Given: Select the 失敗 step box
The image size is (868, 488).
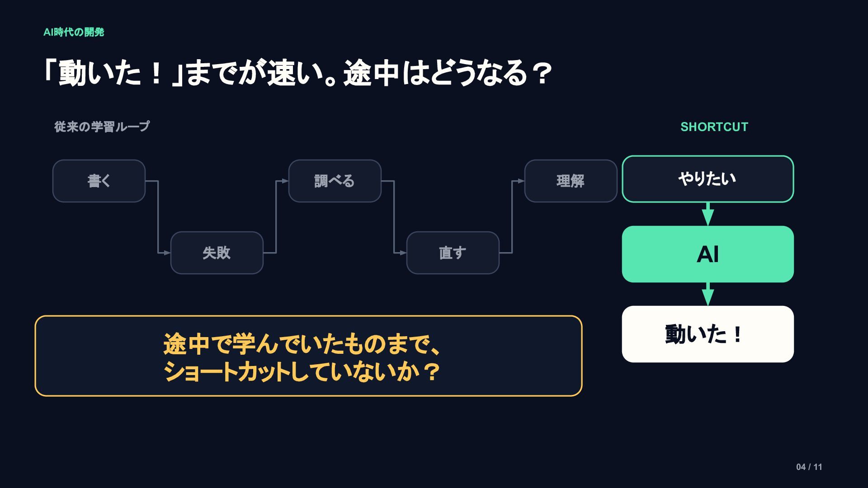Looking at the screenshot, I should click(x=217, y=253).
